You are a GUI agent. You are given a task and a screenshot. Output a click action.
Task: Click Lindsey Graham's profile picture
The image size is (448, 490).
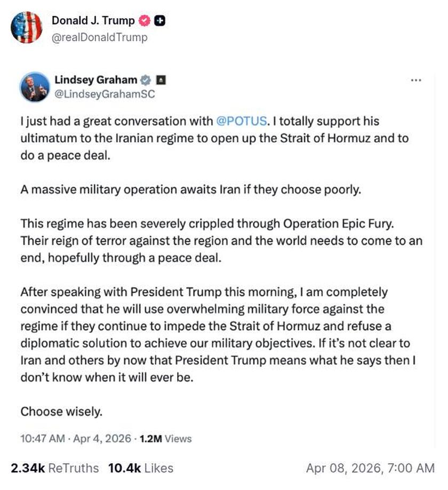click(x=34, y=86)
